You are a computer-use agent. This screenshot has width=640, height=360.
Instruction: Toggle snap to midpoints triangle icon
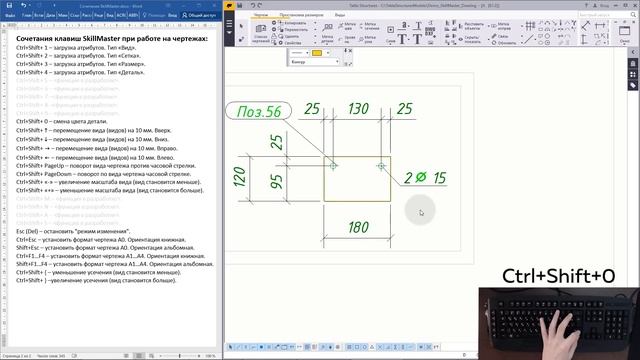click(x=372, y=347)
